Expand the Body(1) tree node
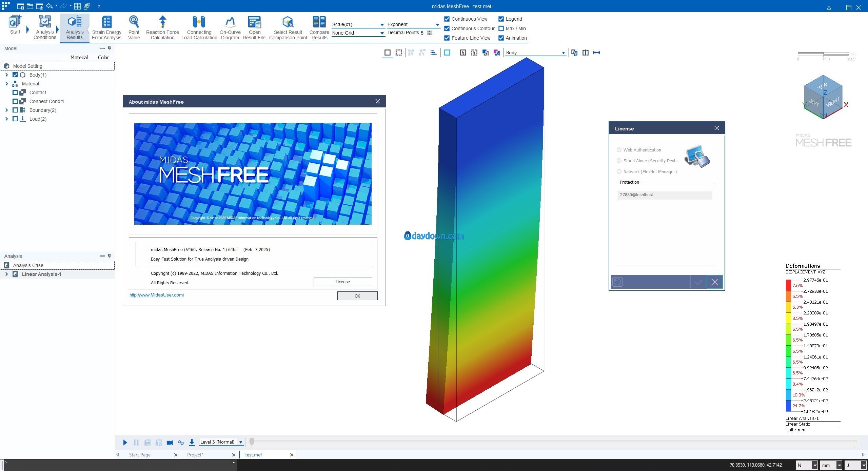The image size is (868, 471). point(6,75)
